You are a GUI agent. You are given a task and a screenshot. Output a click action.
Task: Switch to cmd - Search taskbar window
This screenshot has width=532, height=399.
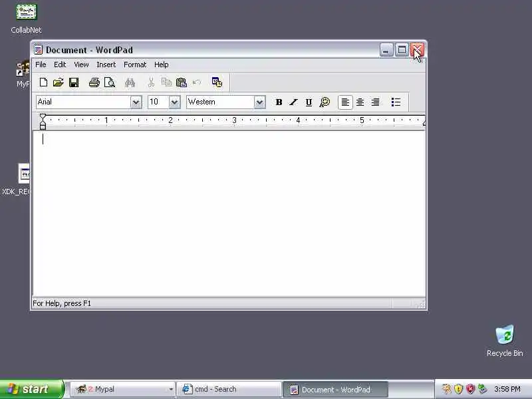coord(229,389)
